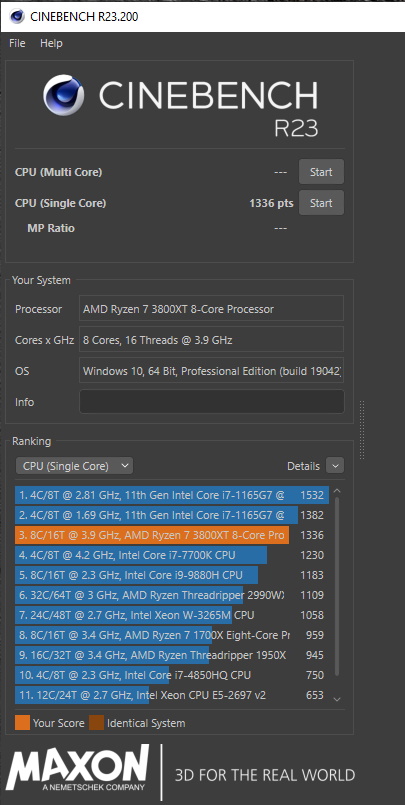Click the 653 score value
Screen dimensions: 405x805
click(x=315, y=695)
